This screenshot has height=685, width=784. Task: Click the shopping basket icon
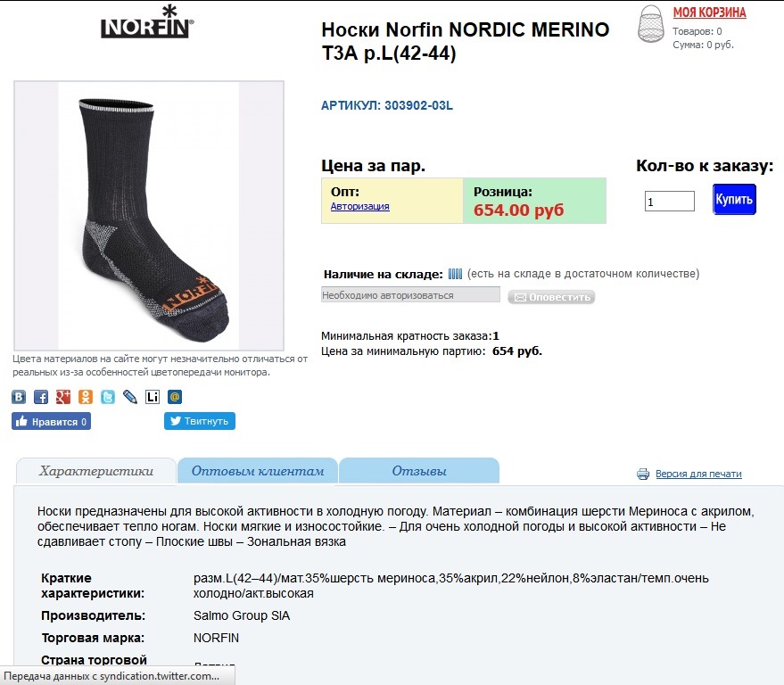[651, 23]
